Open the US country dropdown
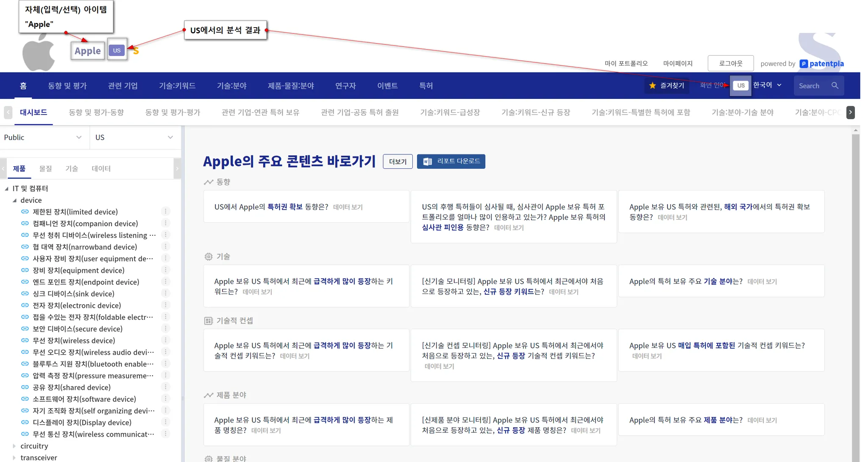This screenshot has height=462, width=868. (134, 137)
